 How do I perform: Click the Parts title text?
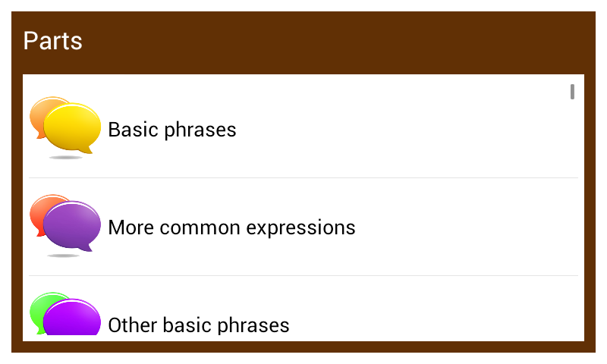pyautogui.click(x=52, y=40)
